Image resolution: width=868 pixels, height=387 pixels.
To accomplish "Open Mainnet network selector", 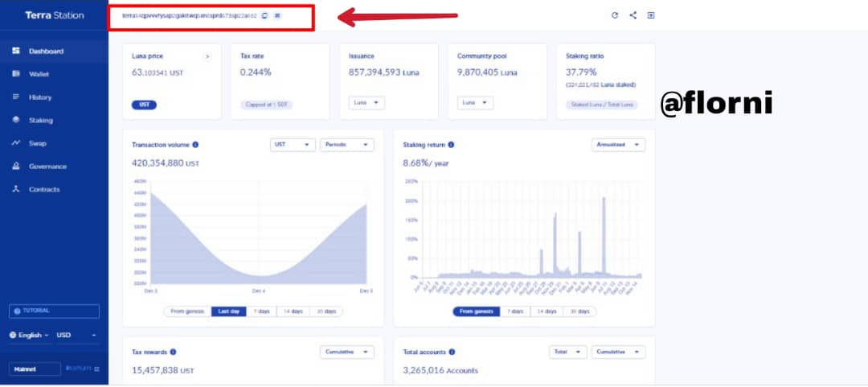I will (x=35, y=369).
